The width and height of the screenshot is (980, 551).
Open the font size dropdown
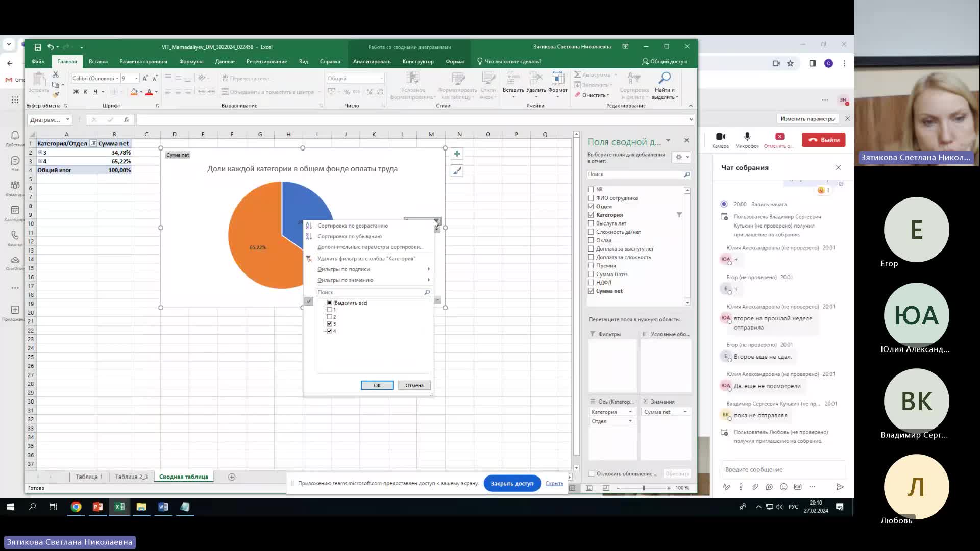(136, 78)
